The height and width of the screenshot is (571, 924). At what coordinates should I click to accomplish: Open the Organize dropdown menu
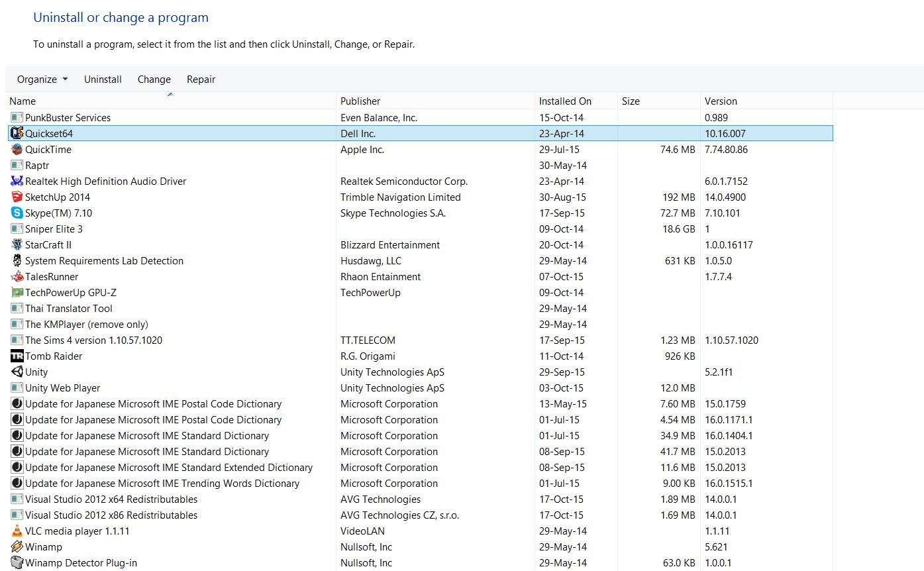[x=42, y=79]
